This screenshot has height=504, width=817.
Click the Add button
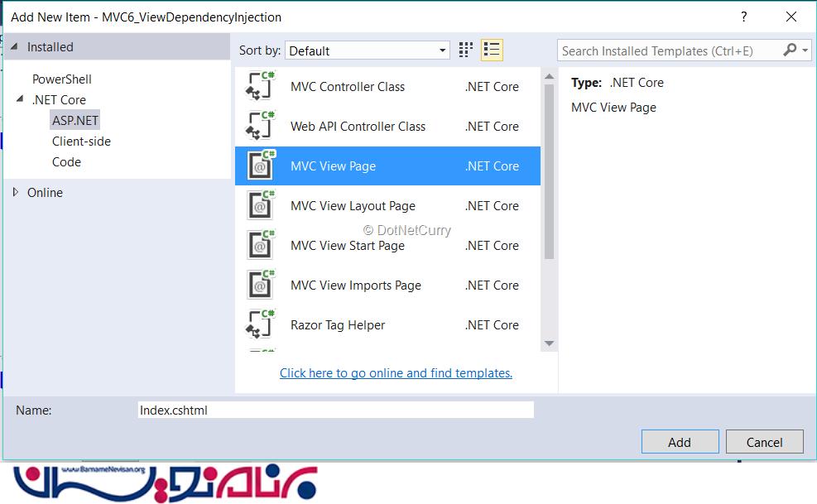(x=680, y=442)
